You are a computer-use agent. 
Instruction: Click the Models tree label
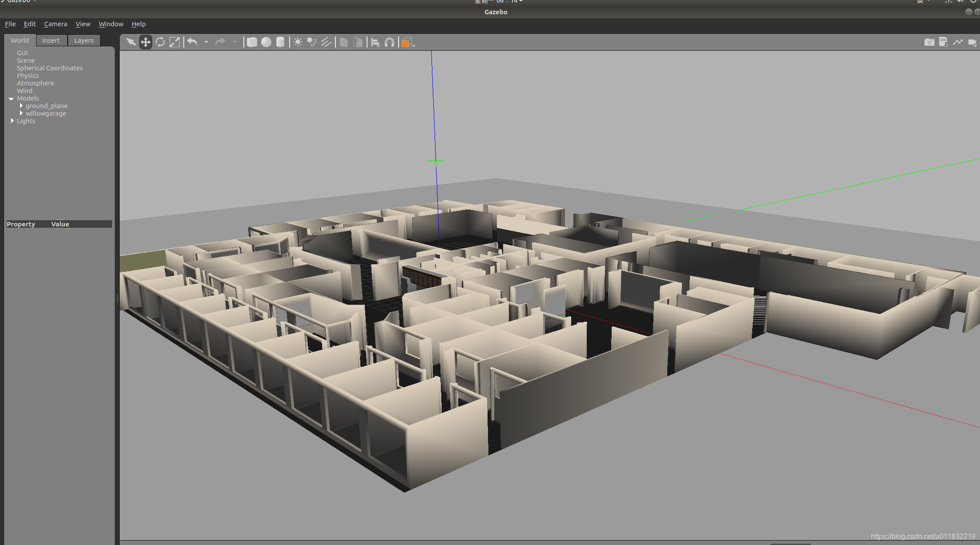click(28, 98)
